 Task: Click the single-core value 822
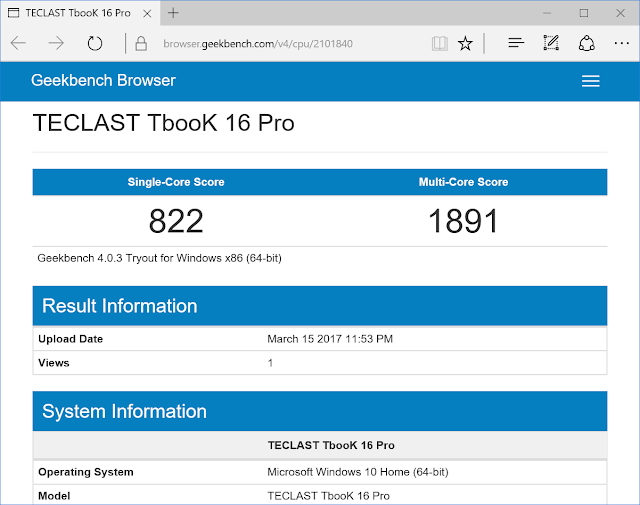click(x=176, y=221)
